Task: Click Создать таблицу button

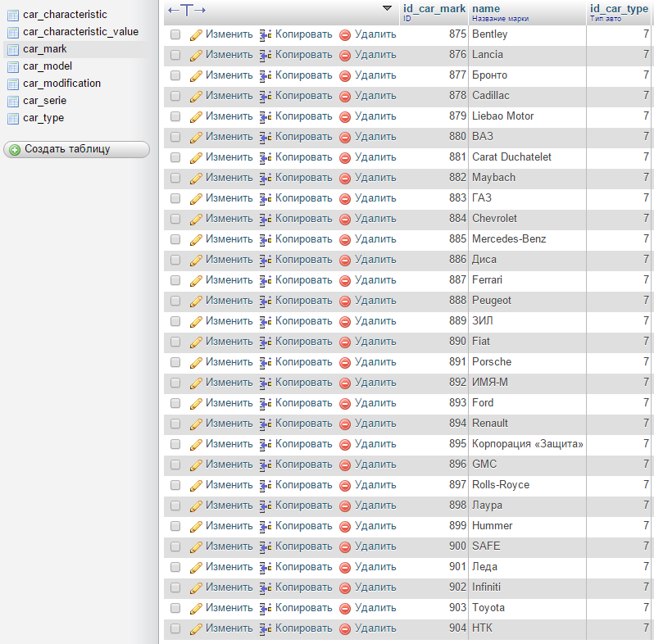Action: (76, 149)
